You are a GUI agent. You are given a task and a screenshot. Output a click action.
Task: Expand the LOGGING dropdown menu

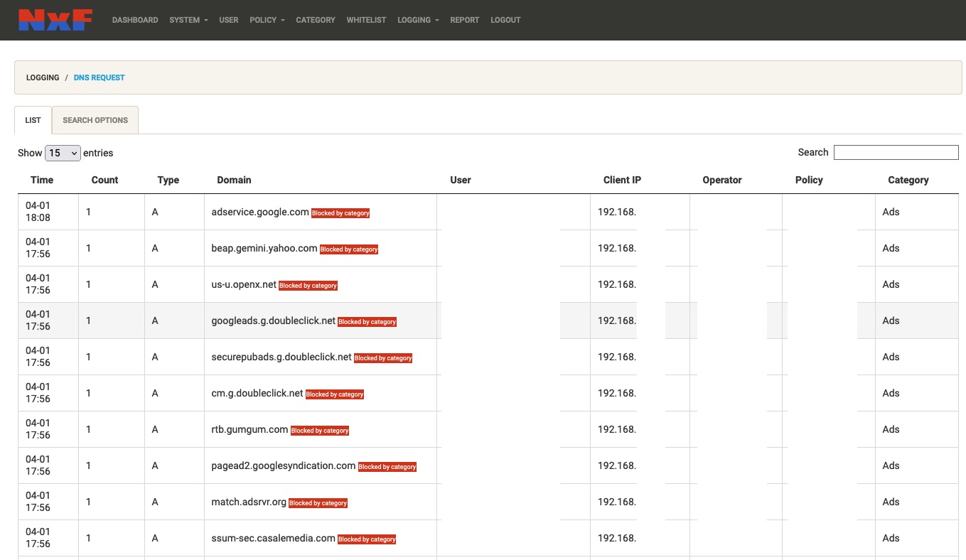417,20
